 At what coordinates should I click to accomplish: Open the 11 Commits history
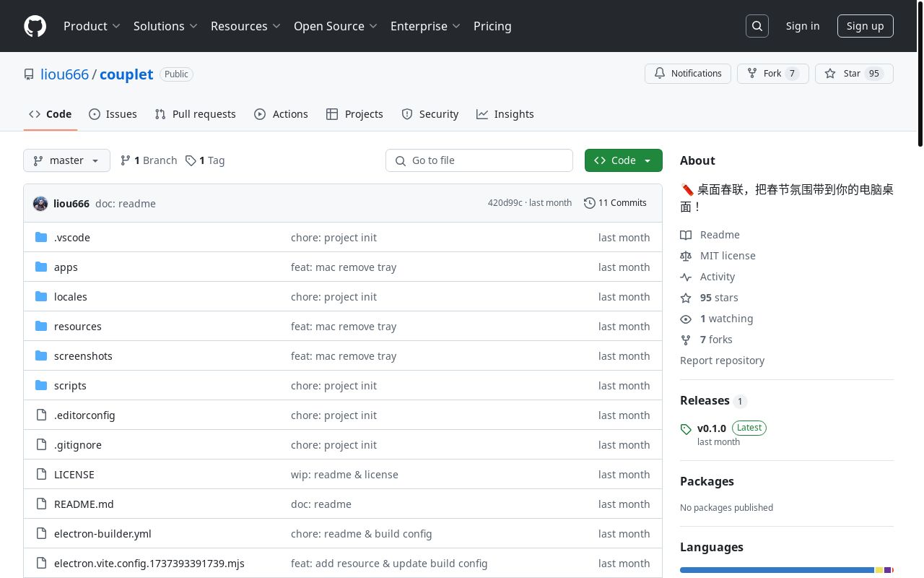coord(615,203)
